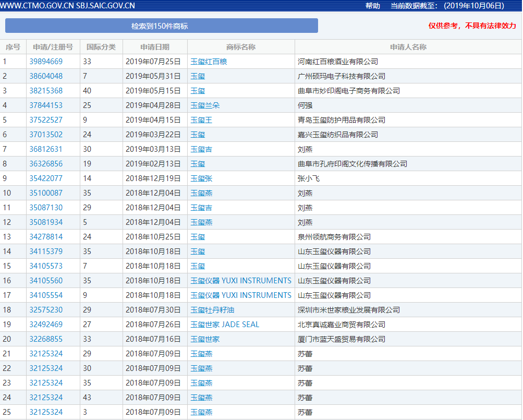This screenshot has height=420, width=523.
Task: Open trademark 玉玺吉 in row 7
Action: (201, 149)
